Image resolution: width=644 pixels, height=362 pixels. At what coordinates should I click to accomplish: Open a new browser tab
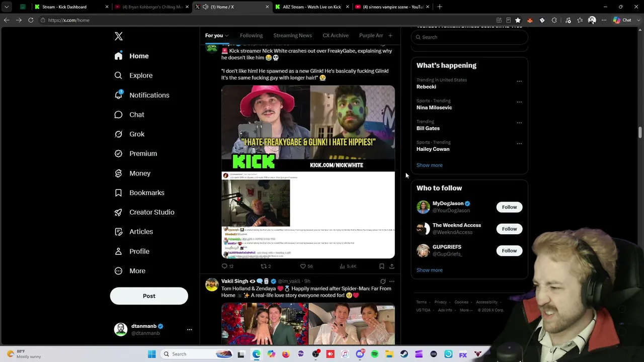pos(440,7)
